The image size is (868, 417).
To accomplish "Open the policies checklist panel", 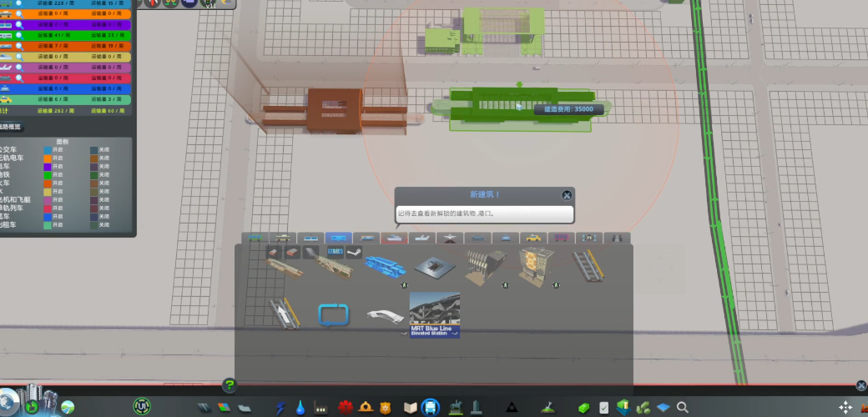I will [x=604, y=408].
